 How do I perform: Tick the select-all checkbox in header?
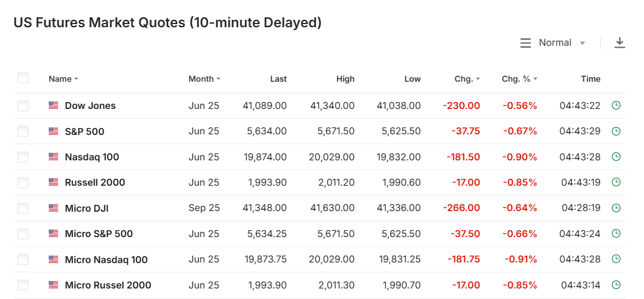pyautogui.click(x=23, y=78)
